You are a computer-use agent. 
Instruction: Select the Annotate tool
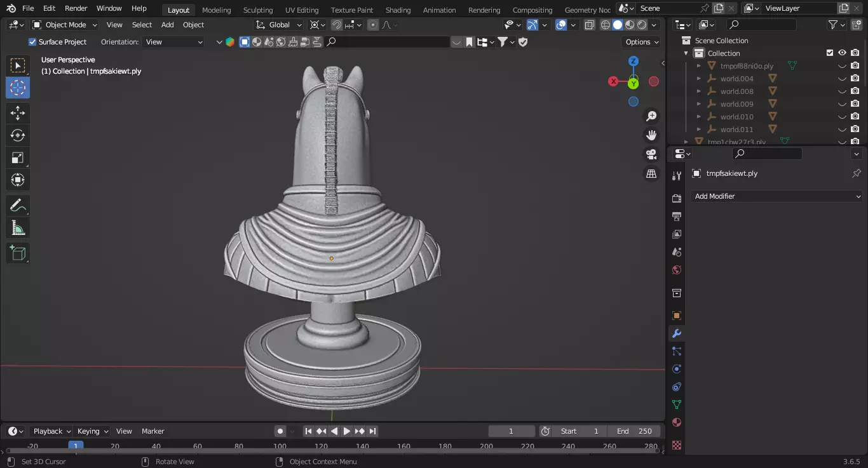pyautogui.click(x=18, y=205)
